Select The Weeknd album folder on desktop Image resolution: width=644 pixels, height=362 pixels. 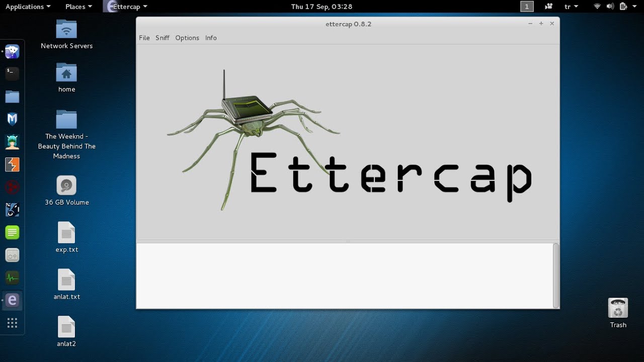[x=66, y=135]
